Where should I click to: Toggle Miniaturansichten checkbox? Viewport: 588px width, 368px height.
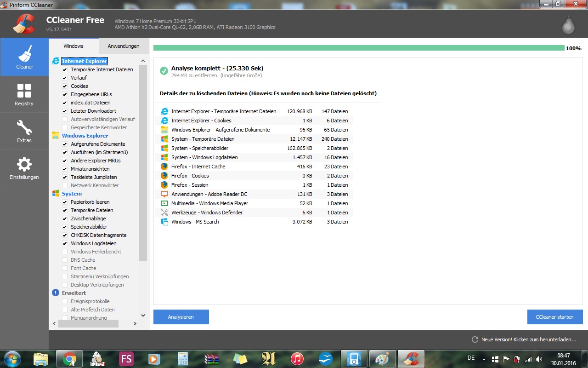tap(65, 169)
